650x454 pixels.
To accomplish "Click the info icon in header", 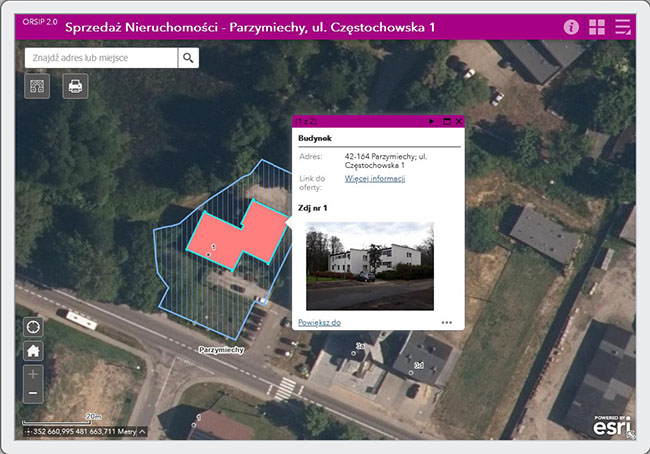I will (572, 27).
